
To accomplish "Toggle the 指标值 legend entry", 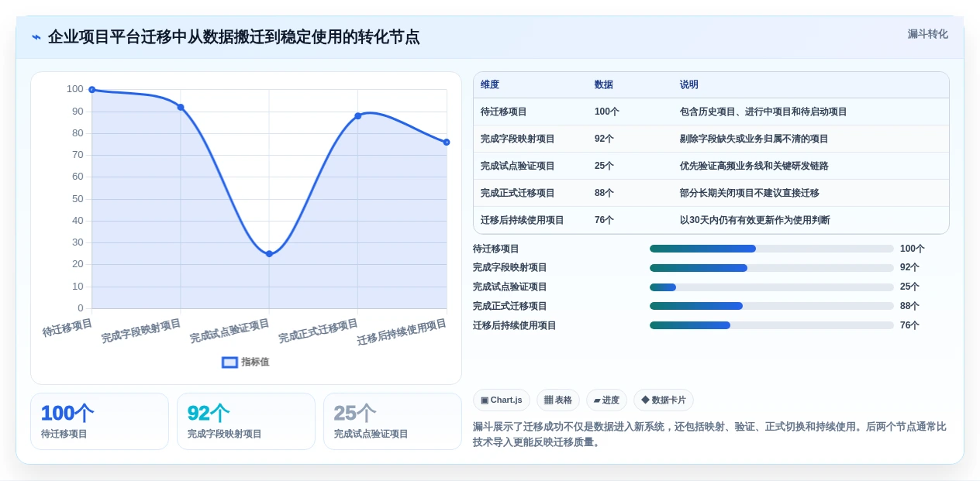I will (245, 362).
